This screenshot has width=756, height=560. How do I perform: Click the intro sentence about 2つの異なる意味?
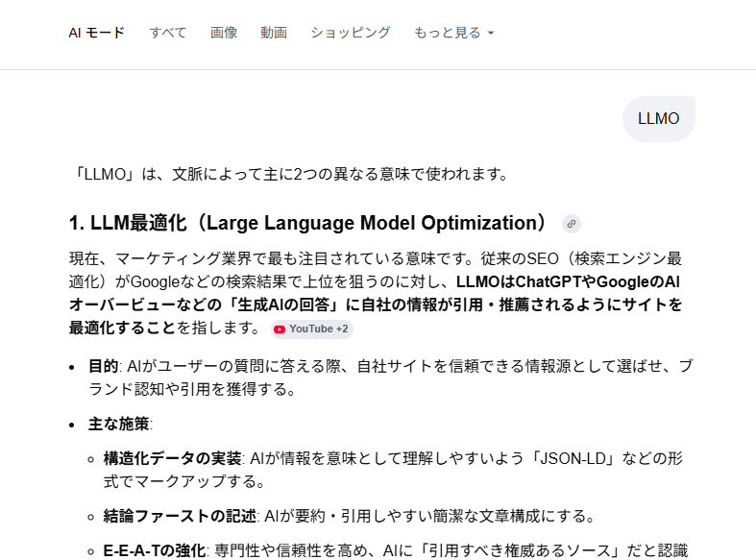(288, 174)
